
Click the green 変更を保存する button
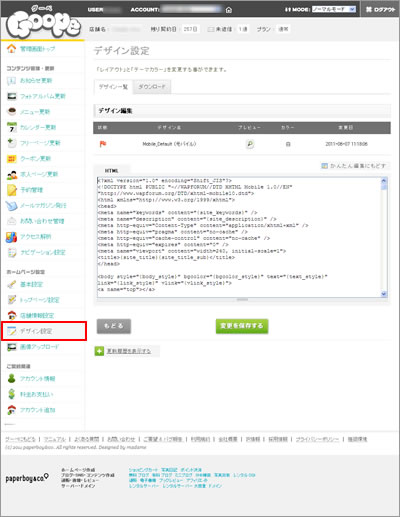click(x=242, y=326)
